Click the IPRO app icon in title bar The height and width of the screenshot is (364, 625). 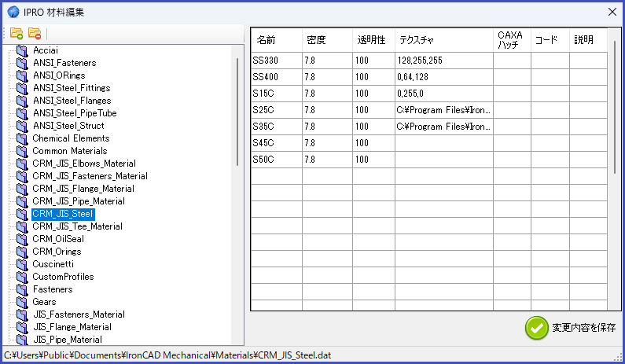click(13, 12)
